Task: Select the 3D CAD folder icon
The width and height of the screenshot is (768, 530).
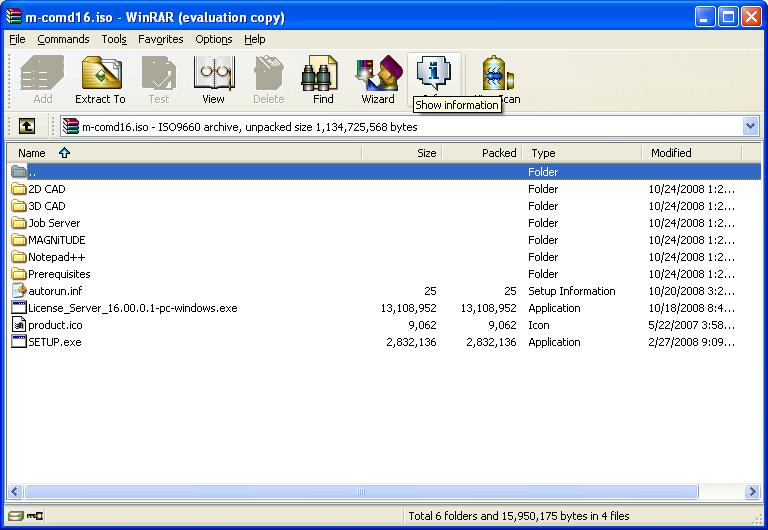Action: (x=19, y=206)
